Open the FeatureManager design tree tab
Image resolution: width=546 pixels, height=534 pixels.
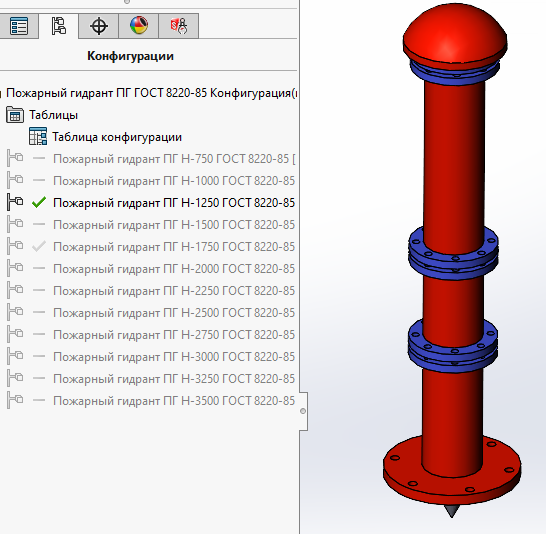(x=19, y=26)
